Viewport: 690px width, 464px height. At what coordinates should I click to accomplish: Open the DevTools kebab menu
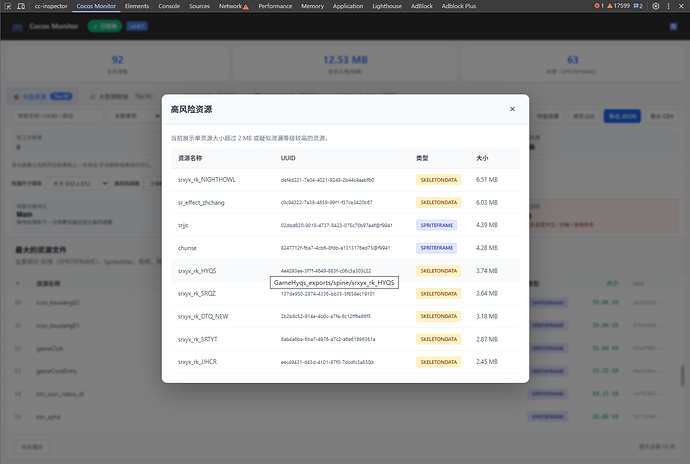coord(668,6)
